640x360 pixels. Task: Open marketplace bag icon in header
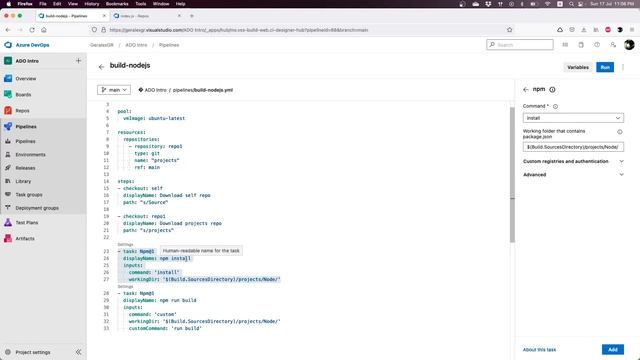coord(581,45)
